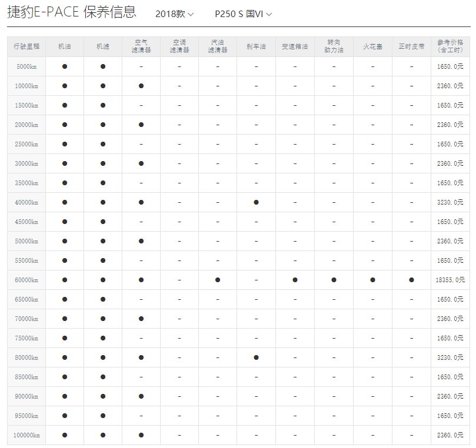The image size is (476, 448).
Task: Select the 85000km mileage cell
Action: (x=26, y=377)
